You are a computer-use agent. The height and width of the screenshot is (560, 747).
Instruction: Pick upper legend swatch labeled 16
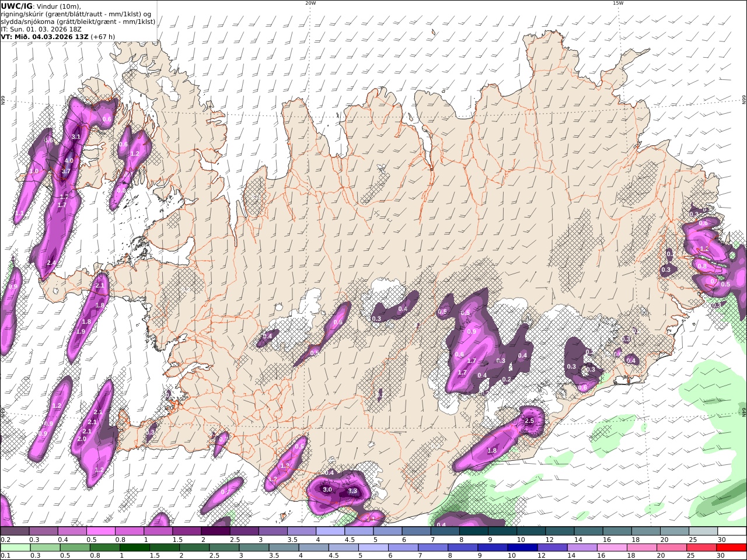[617, 531]
